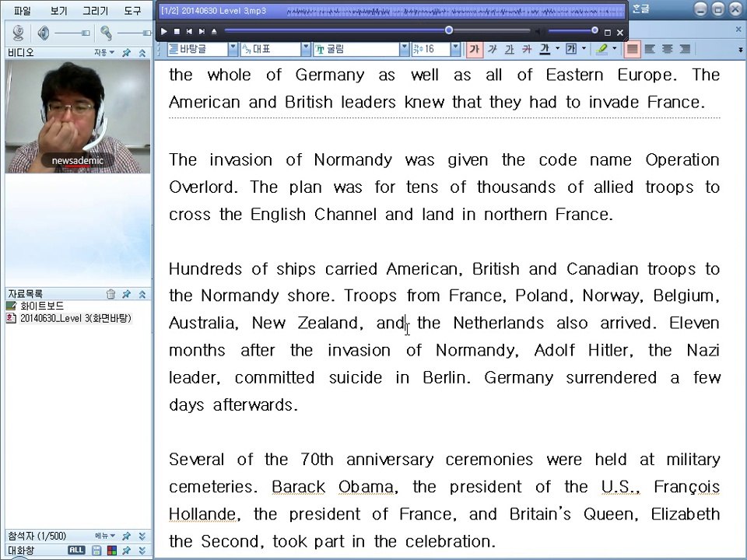
Task: Click the trash icon in 자료목록 panel
Action: (110, 294)
